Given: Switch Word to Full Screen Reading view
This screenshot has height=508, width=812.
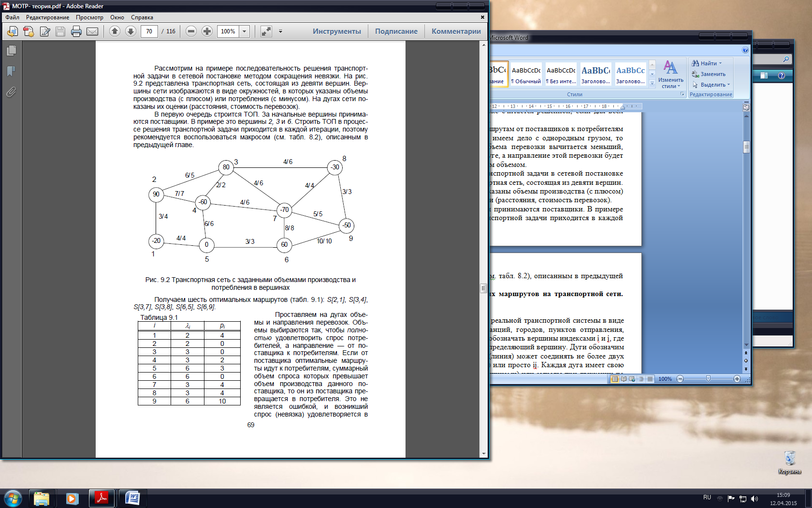Looking at the screenshot, I should coord(623,379).
